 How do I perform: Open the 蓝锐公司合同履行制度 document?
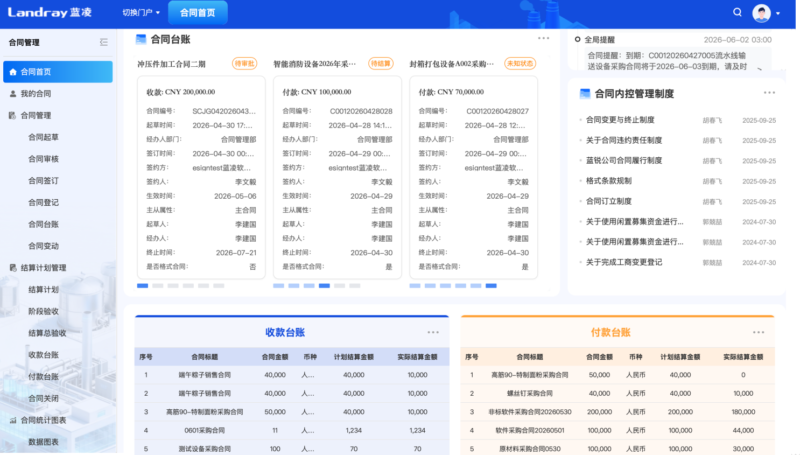pyautogui.click(x=624, y=161)
